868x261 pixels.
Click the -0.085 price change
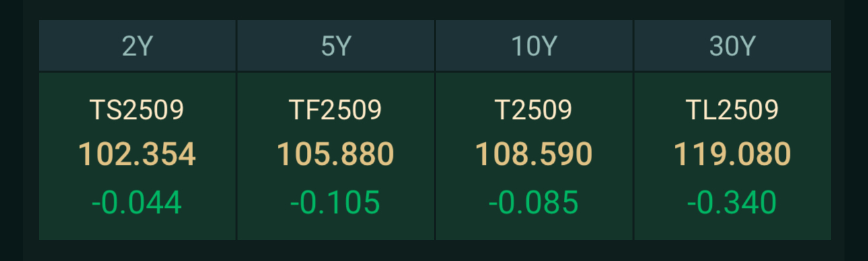tap(534, 202)
